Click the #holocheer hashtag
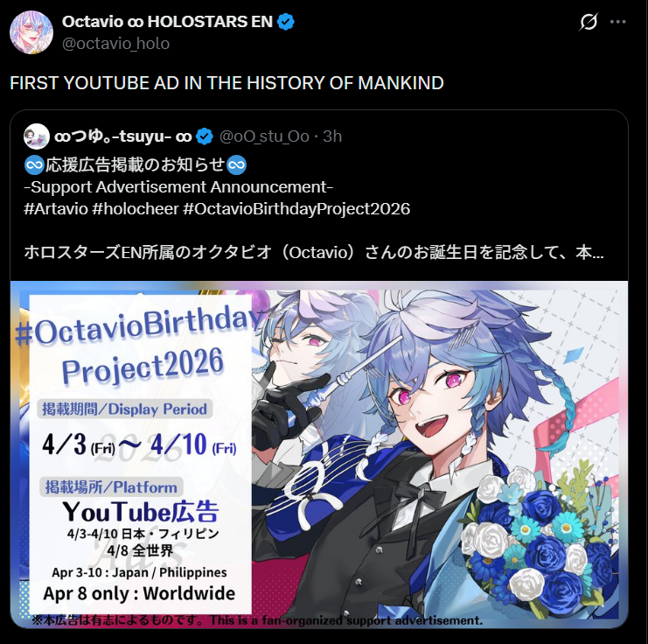This screenshot has height=644, width=648. pyautogui.click(x=136, y=209)
